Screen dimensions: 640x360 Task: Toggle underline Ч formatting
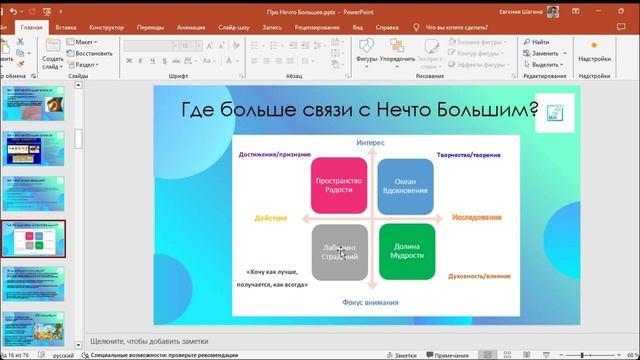coord(152,61)
